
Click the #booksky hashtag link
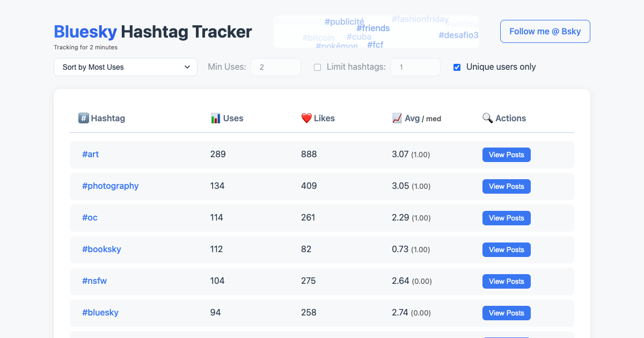(x=101, y=249)
